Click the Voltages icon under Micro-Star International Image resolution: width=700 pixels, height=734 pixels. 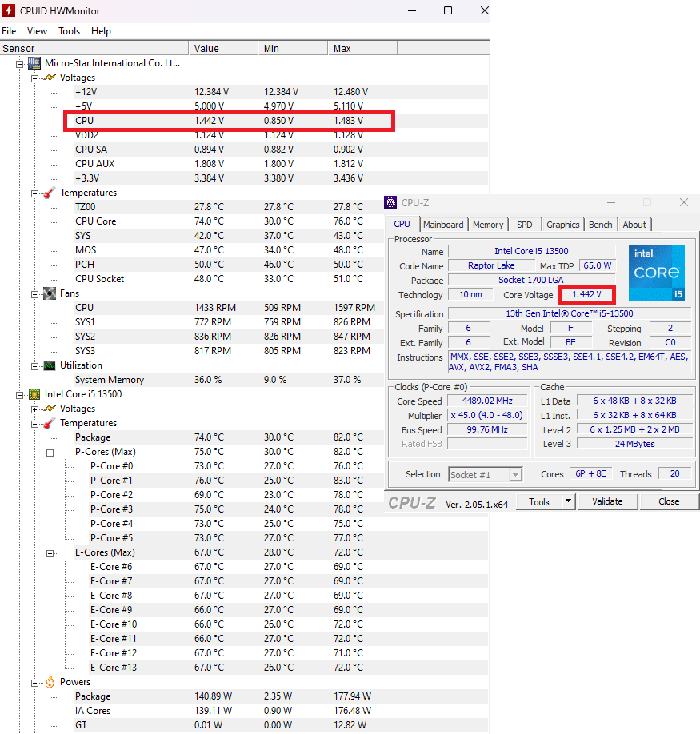(x=49, y=78)
